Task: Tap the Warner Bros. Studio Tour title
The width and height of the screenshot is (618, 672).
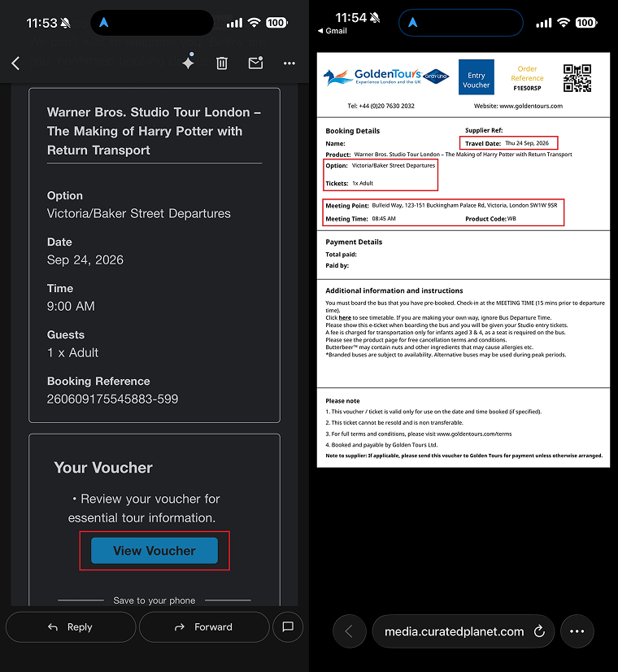Action: (154, 131)
